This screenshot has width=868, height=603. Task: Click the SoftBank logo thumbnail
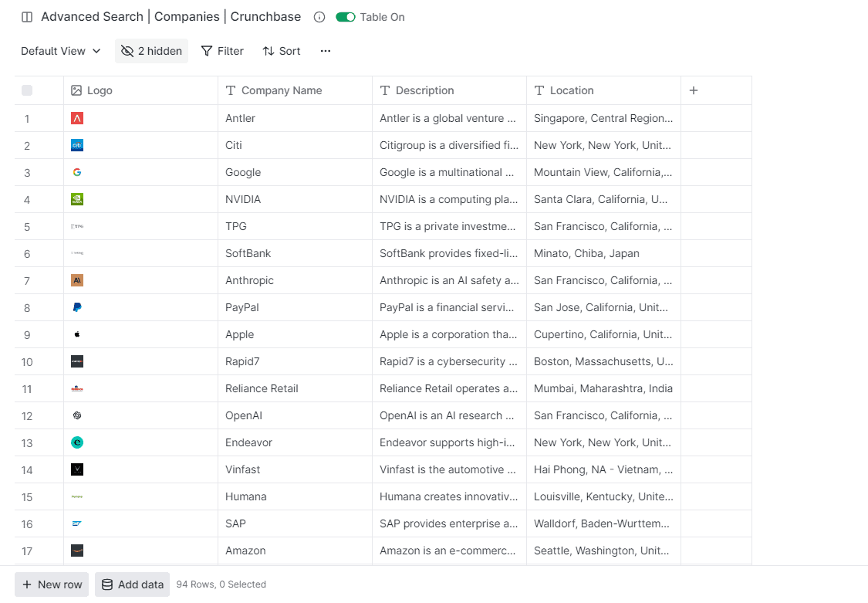(77, 253)
